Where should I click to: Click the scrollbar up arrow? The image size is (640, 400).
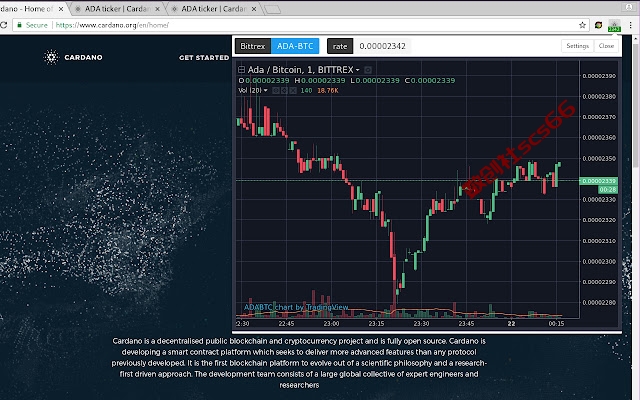[636, 38]
